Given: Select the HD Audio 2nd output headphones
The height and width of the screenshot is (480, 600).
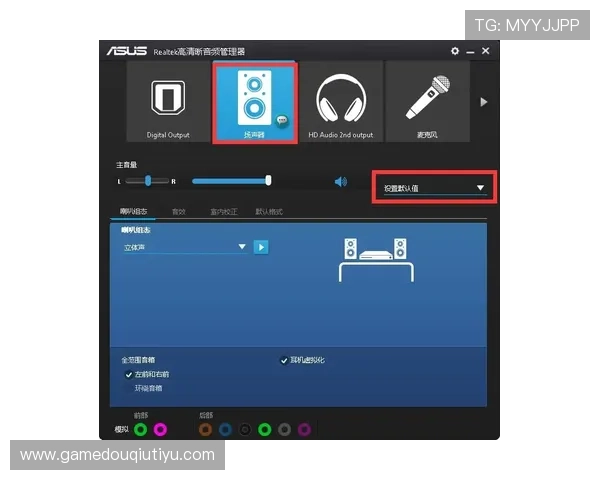Looking at the screenshot, I should click(x=340, y=101).
